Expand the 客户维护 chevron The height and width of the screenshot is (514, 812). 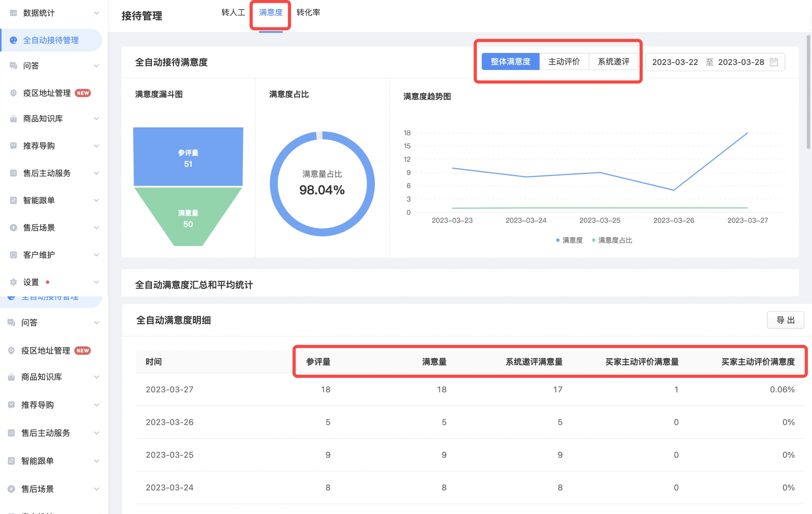click(x=96, y=255)
